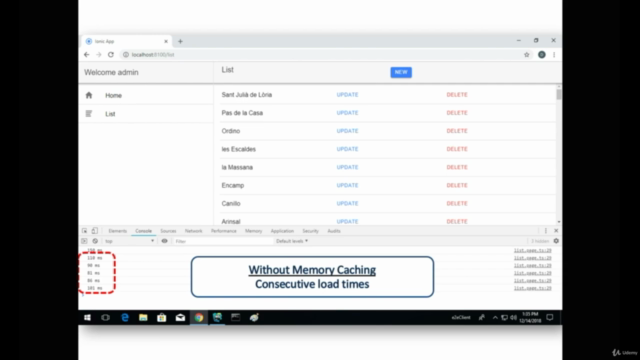Delete the Canillo entry

point(457,203)
